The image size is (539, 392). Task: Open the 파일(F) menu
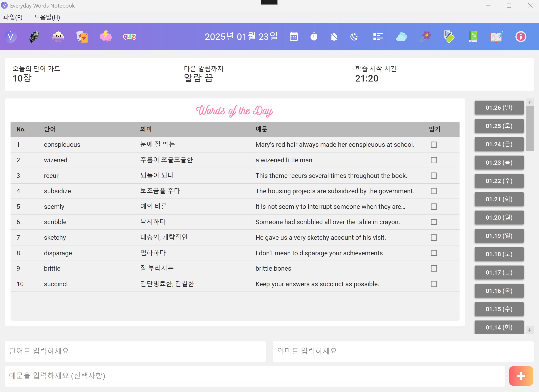click(13, 17)
